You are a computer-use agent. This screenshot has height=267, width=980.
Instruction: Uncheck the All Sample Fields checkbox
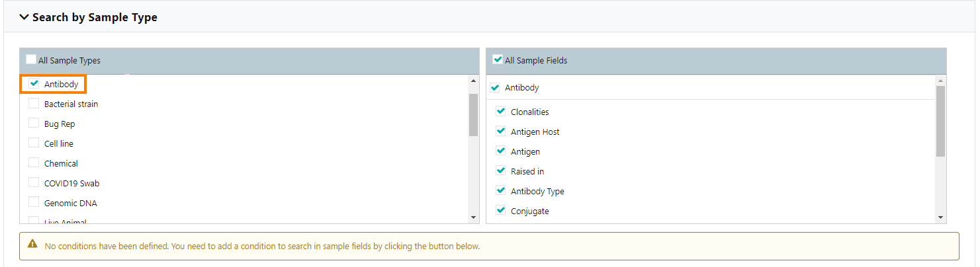point(498,59)
